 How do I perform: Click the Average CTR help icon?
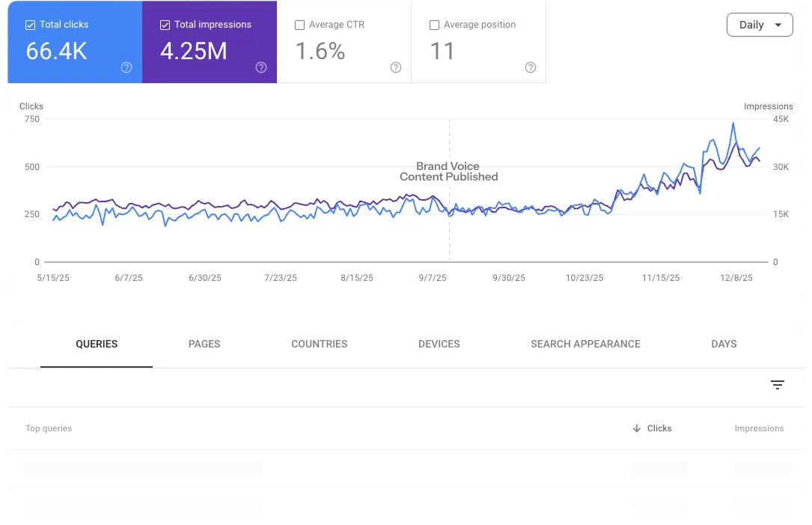coord(396,67)
